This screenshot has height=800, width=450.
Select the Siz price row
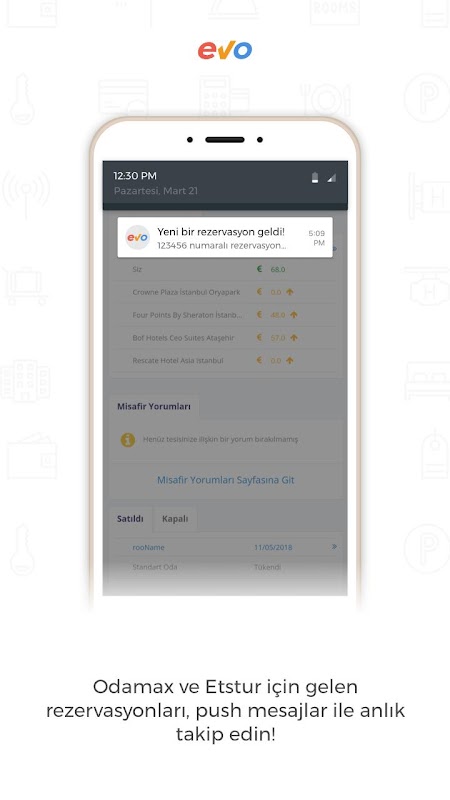click(x=225, y=269)
